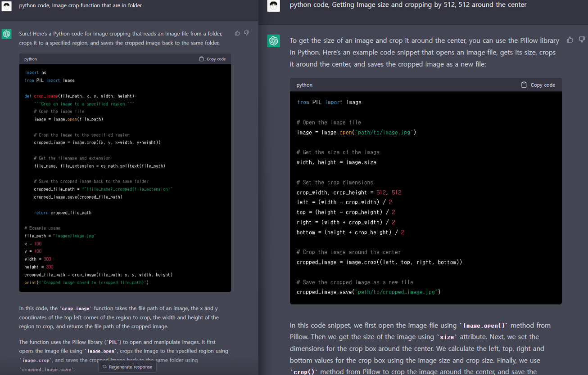Click the 'y = 100' line
Viewport: 588px width, 375px height.
[x=33, y=251]
